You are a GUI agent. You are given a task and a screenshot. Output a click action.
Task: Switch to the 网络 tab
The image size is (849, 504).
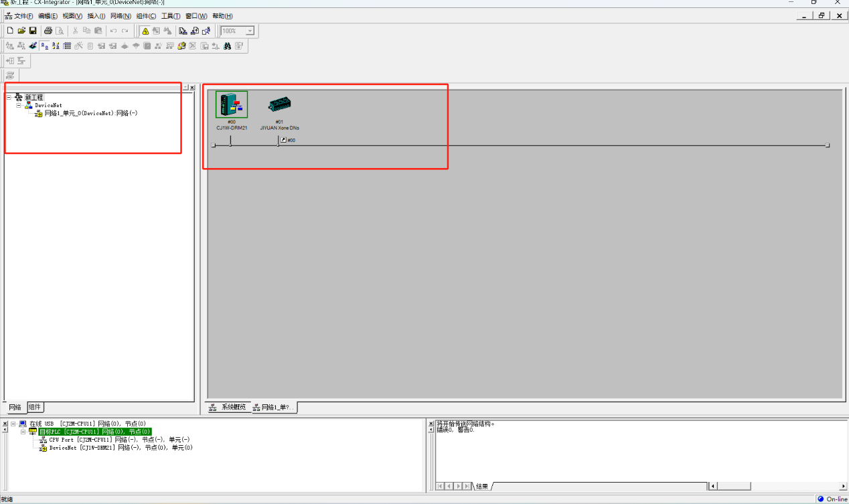pyautogui.click(x=15, y=407)
